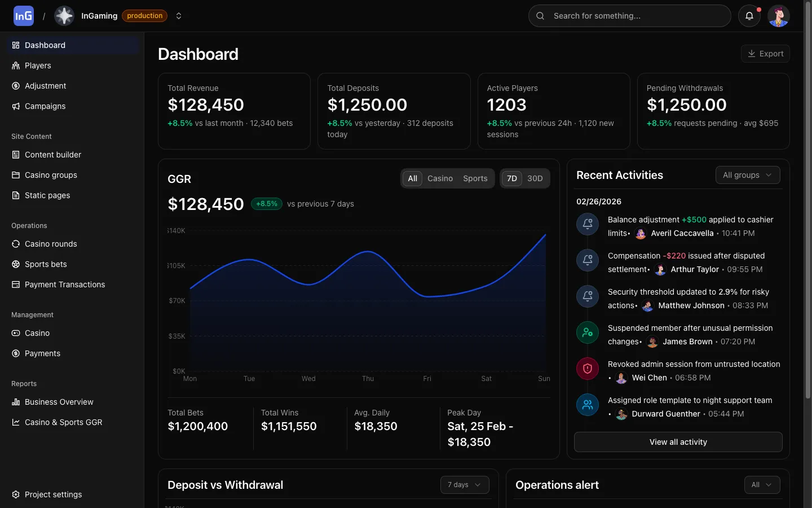Open the Business Overview report

59,402
